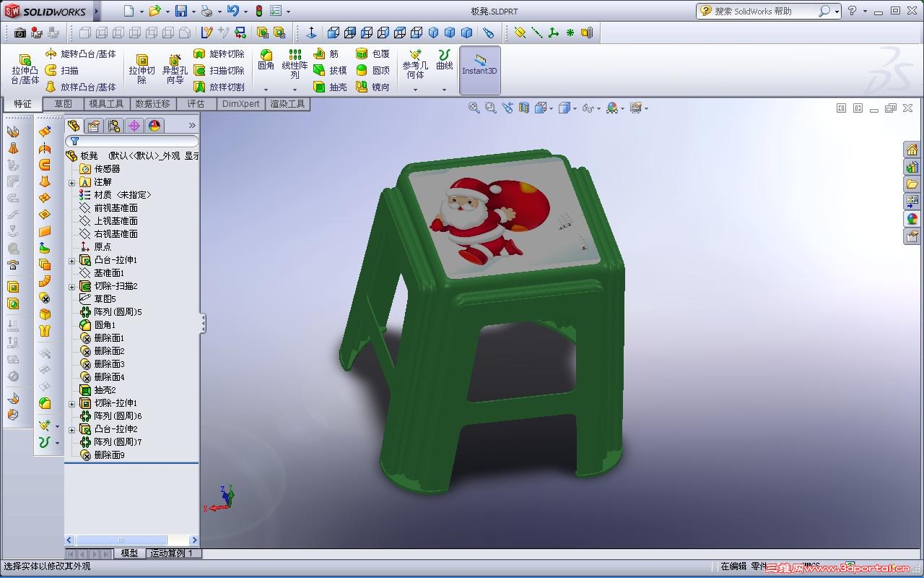This screenshot has height=578, width=924.
Task: Choose the 放样凸台/基体 loft tool
Action: [x=80, y=87]
